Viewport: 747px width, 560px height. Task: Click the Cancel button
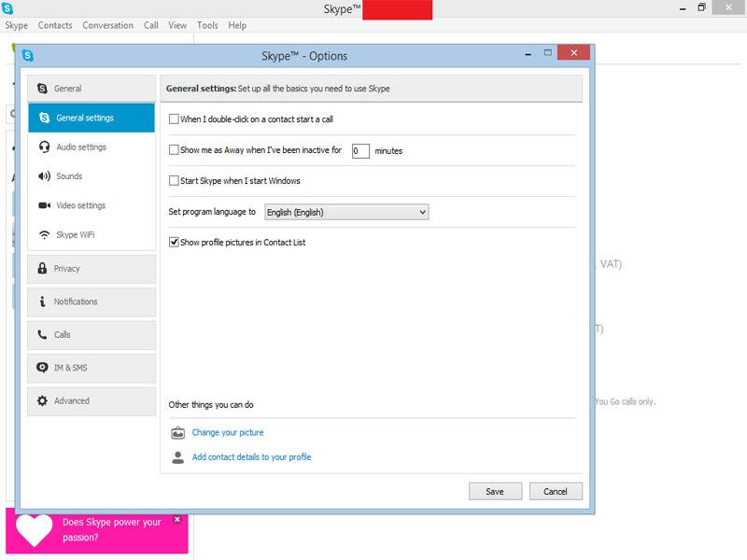pyautogui.click(x=556, y=492)
